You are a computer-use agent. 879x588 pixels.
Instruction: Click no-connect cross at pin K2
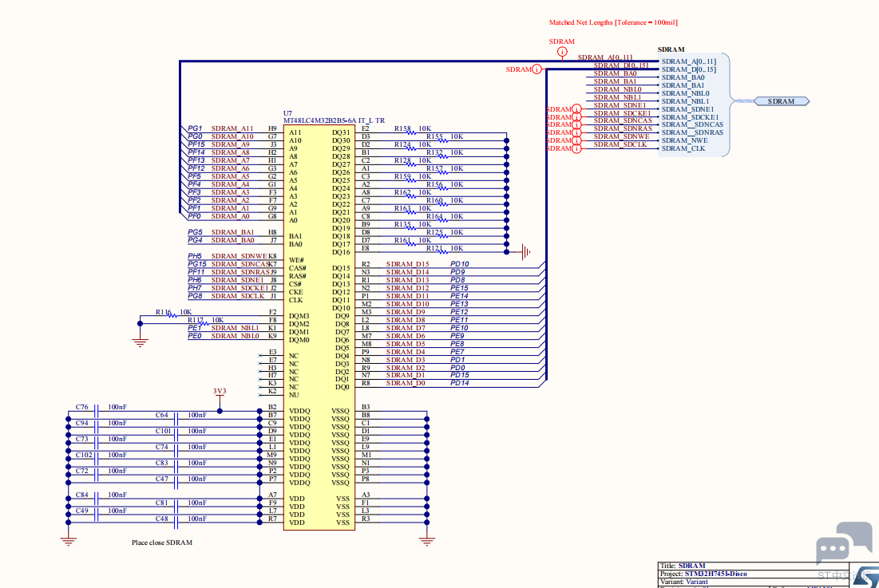[260, 395]
